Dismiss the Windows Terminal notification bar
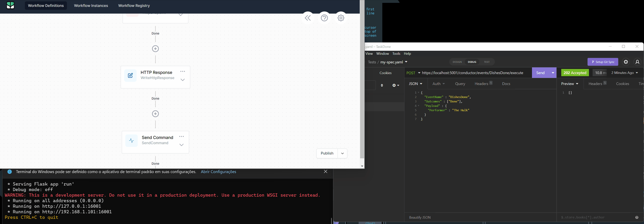 pos(326,171)
